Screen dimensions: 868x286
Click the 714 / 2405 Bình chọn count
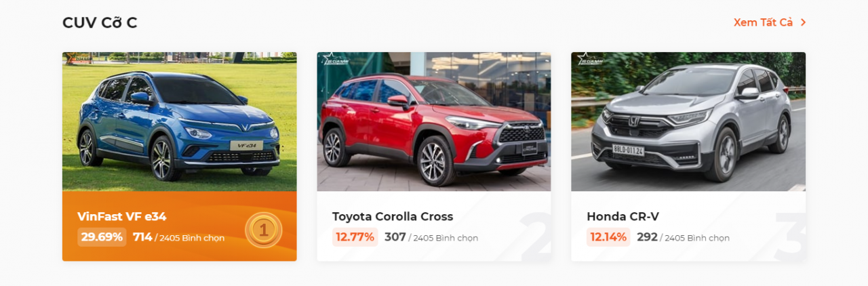pos(179,237)
